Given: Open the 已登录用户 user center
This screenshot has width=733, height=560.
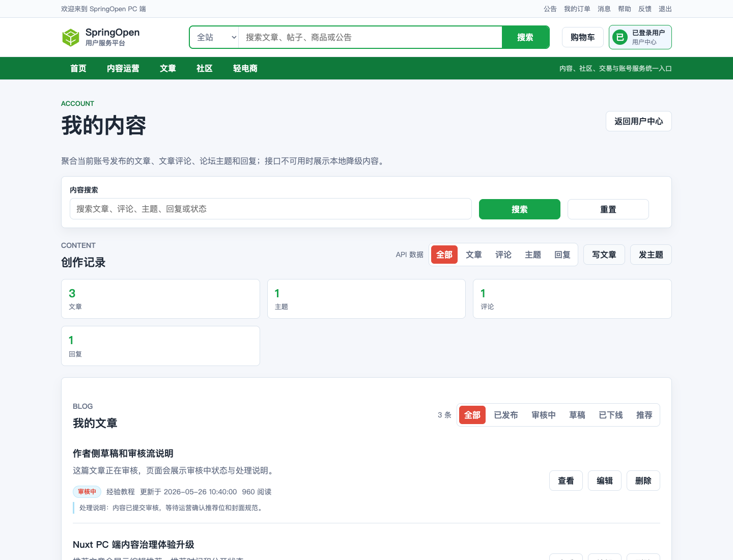Looking at the screenshot, I should click(640, 37).
